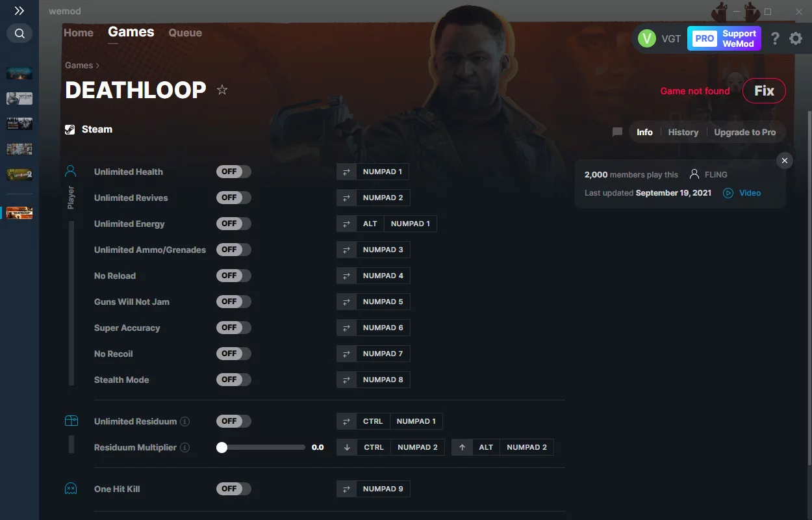This screenshot has width=812, height=520.
Task: Open the first game thumbnail in sidebar
Action: pos(19,73)
